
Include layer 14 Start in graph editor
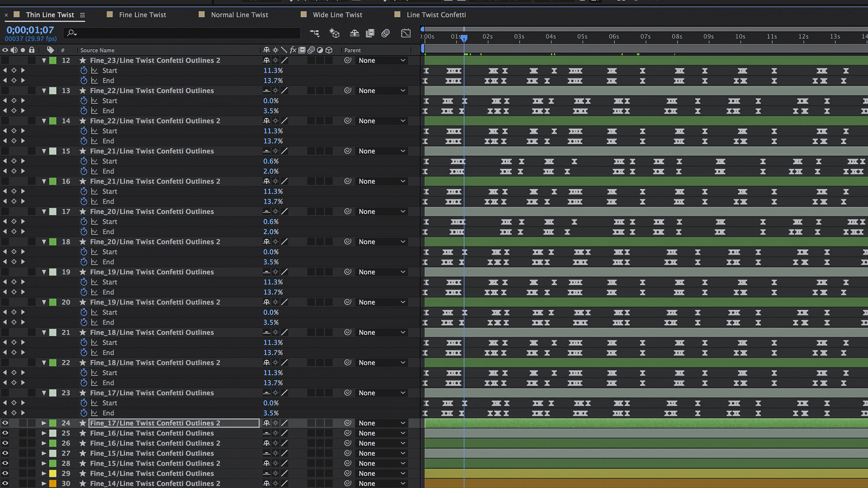94,131
